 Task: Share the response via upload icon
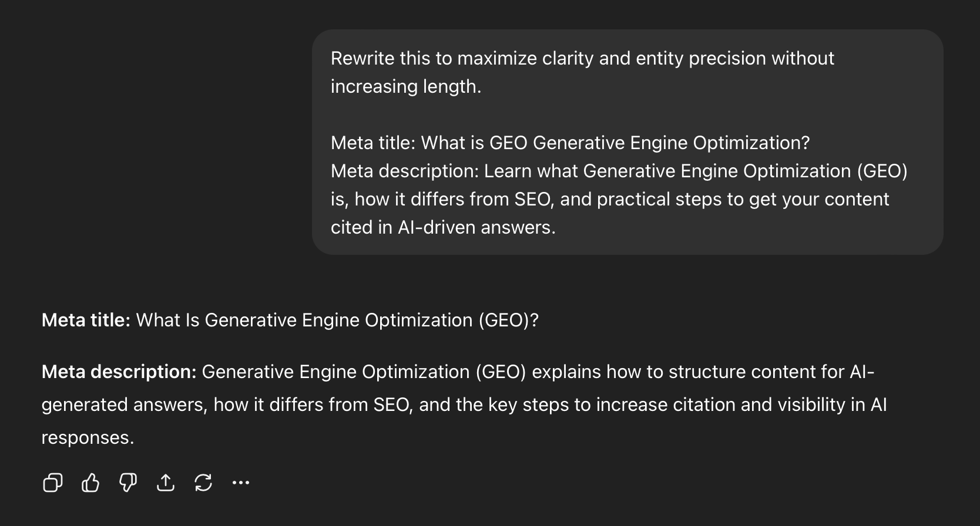tap(166, 483)
